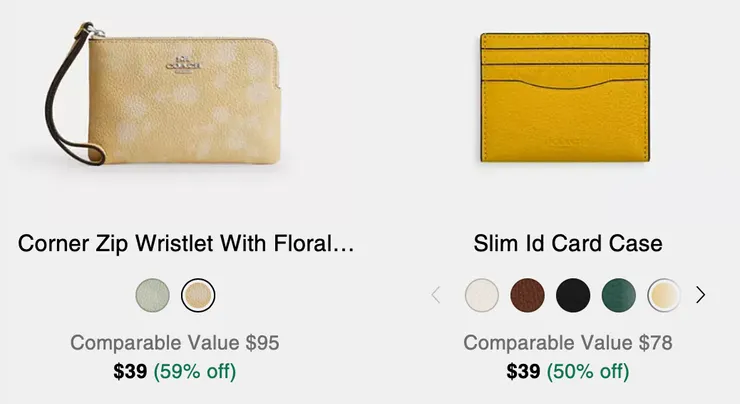
Task: Click the wristlet's Comparable Value $95 text
Action: pos(175,343)
